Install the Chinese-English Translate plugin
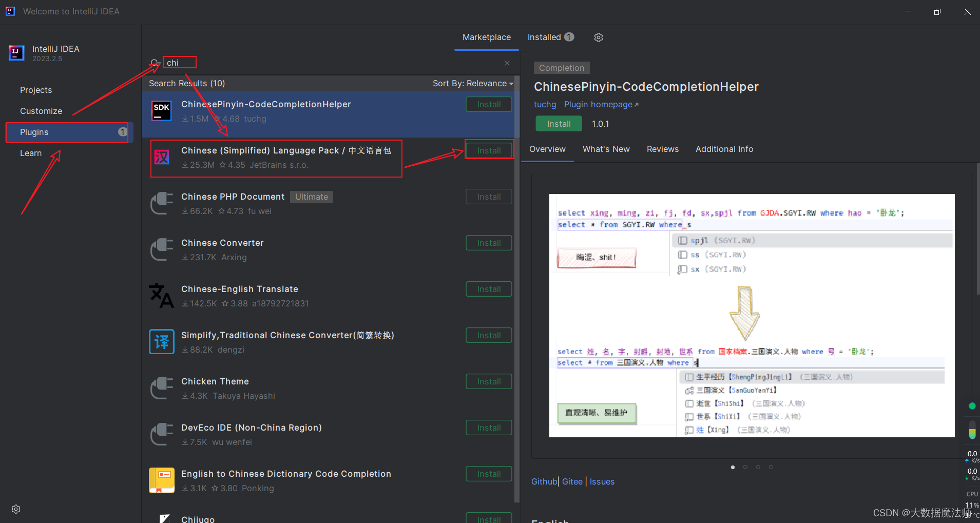 pyautogui.click(x=489, y=289)
